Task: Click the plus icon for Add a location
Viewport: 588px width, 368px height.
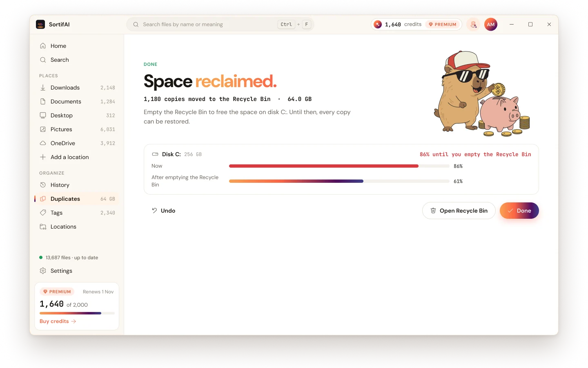Action: (43, 157)
